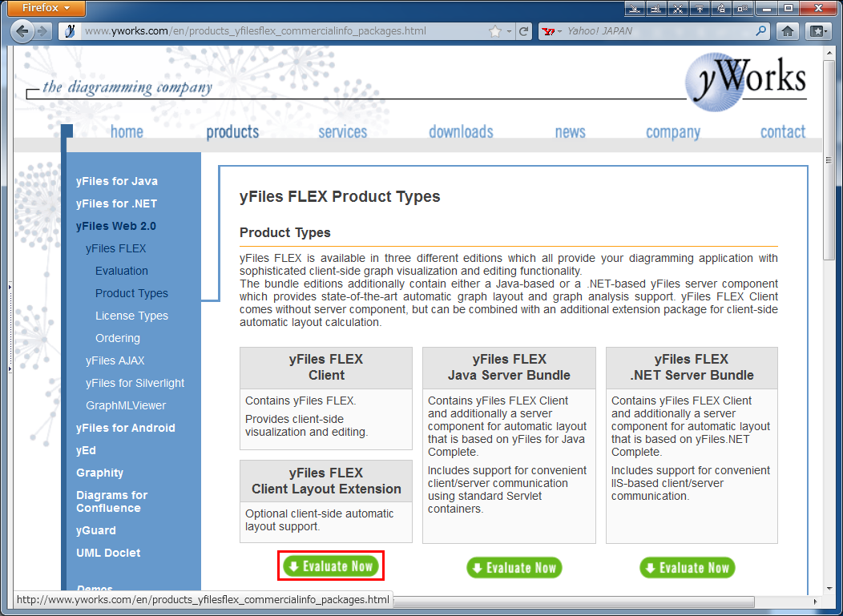Open Diagrams for Confluence sidebar link
843x616 pixels.
tap(112, 501)
